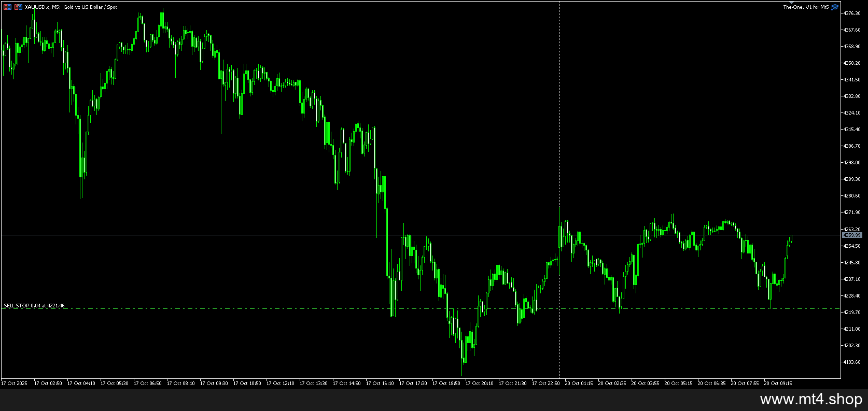Image resolution: width=868 pixels, height=411 pixels.
Task: Click the 17 Oct 21:30 time axis label
Action: click(x=513, y=384)
